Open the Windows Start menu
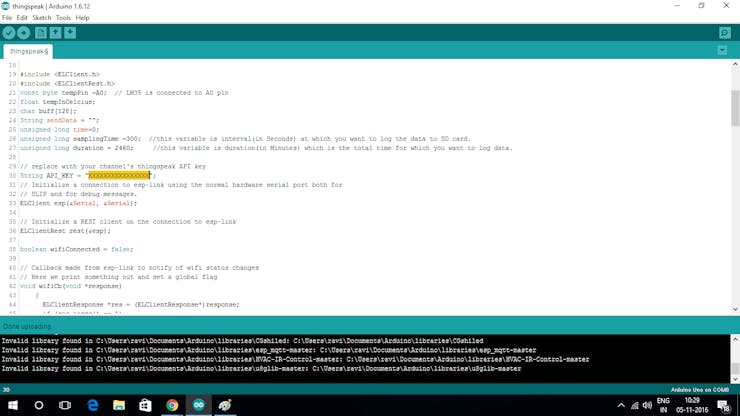The height and width of the screenshot is (416, 740). click(13, 405)
